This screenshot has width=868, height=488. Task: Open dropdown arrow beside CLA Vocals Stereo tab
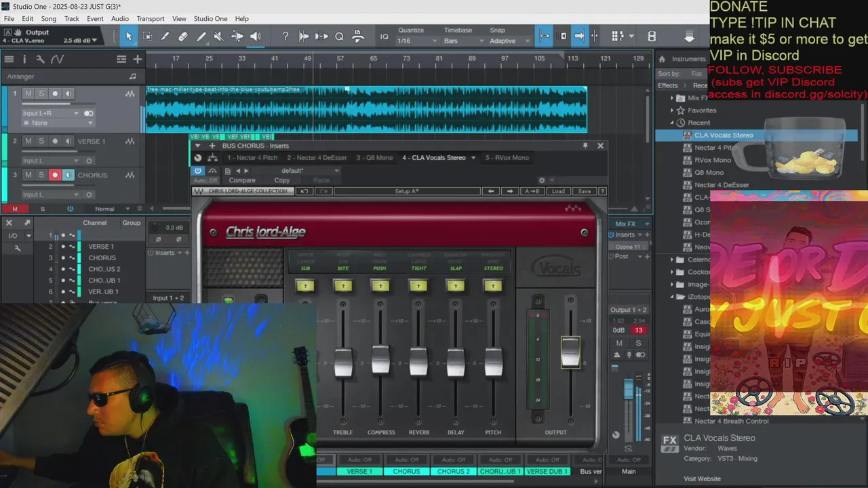[473, 158]
